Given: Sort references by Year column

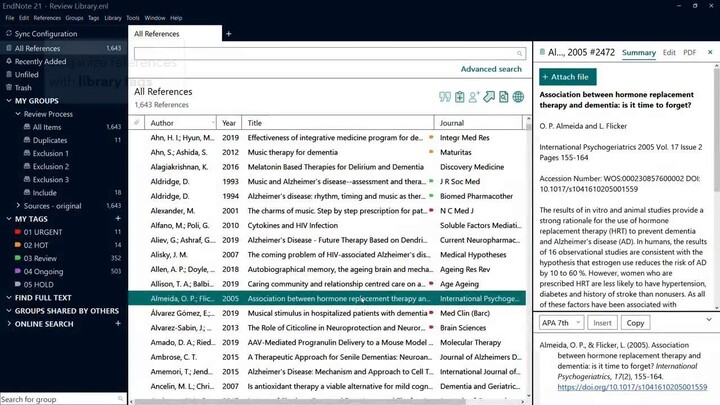Looking at the screenshot, I should [x=229, y=123].
